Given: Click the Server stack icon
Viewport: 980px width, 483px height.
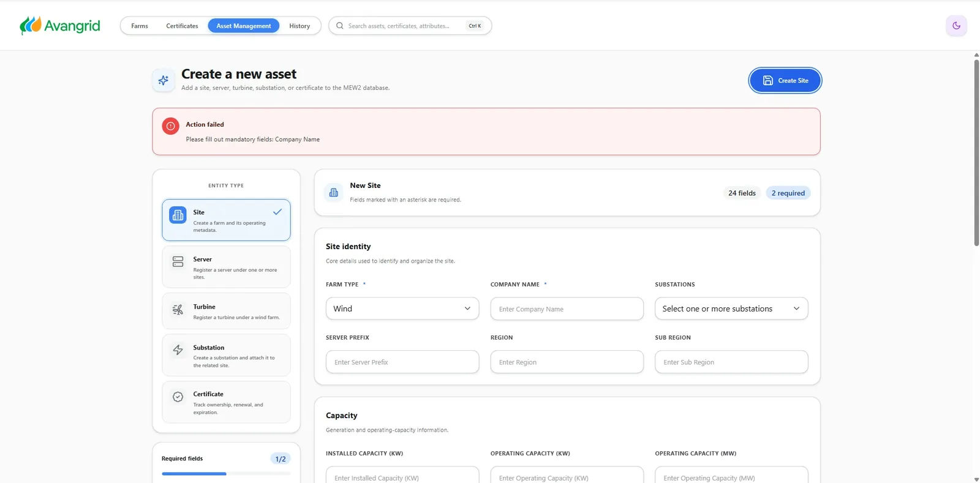Looking at the screenshot, I should [178, 261].
